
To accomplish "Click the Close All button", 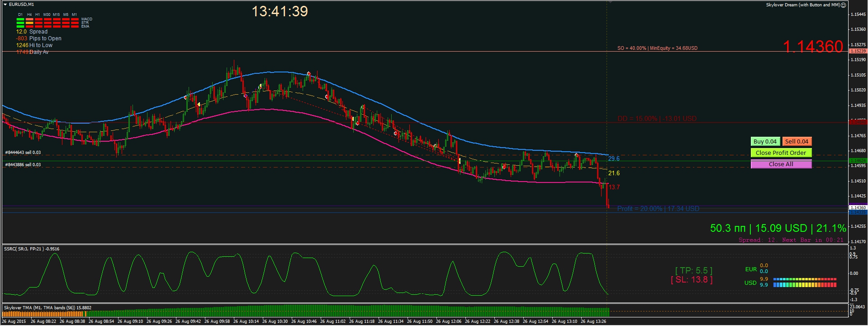I will click(x=781, y=164).
